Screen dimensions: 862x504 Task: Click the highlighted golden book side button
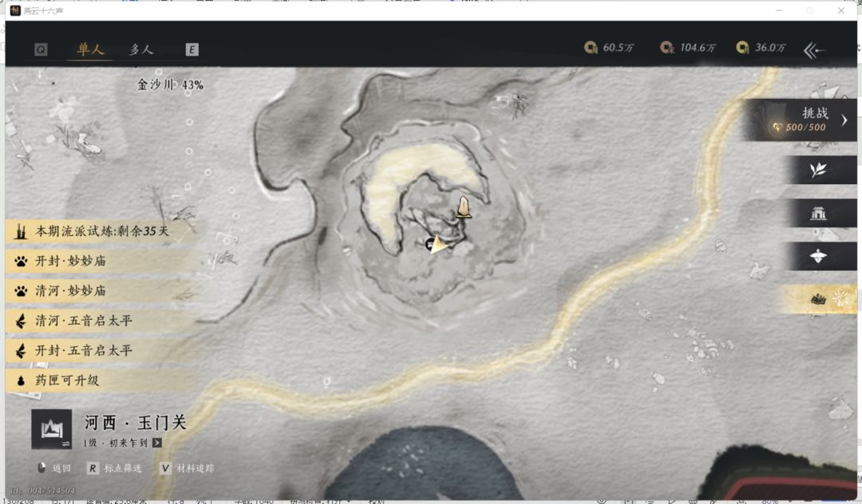pyautogui.click(x=819, y=299)
